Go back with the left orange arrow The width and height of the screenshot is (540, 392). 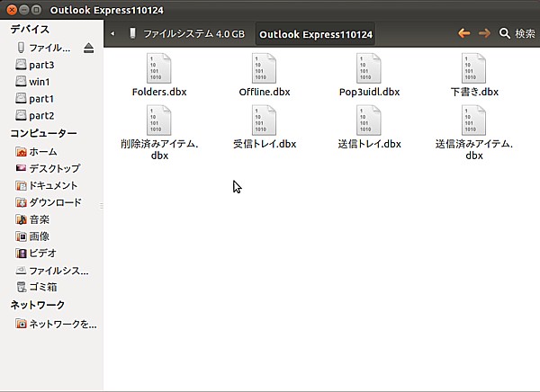pos(463,33)
